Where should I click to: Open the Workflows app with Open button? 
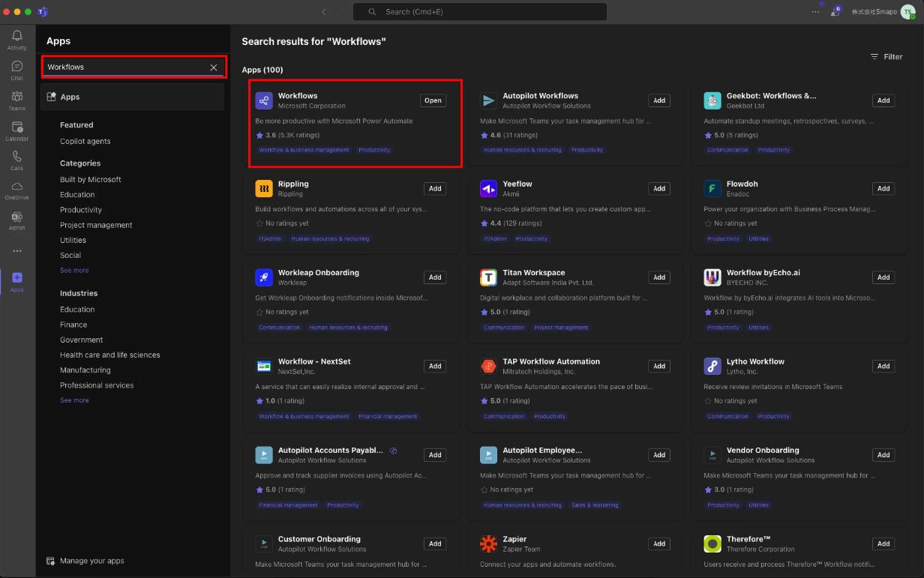[433, 100]
